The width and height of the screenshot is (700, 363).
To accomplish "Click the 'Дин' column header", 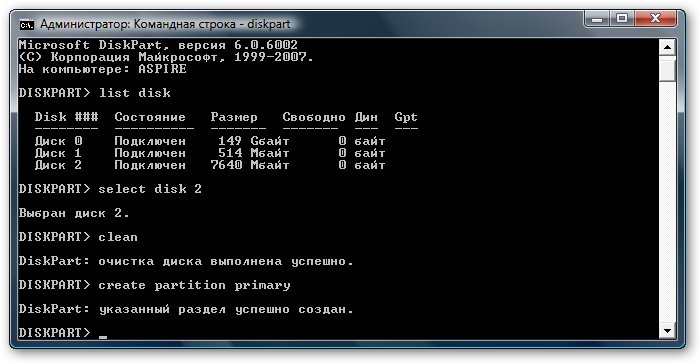I will click(366, 117).
